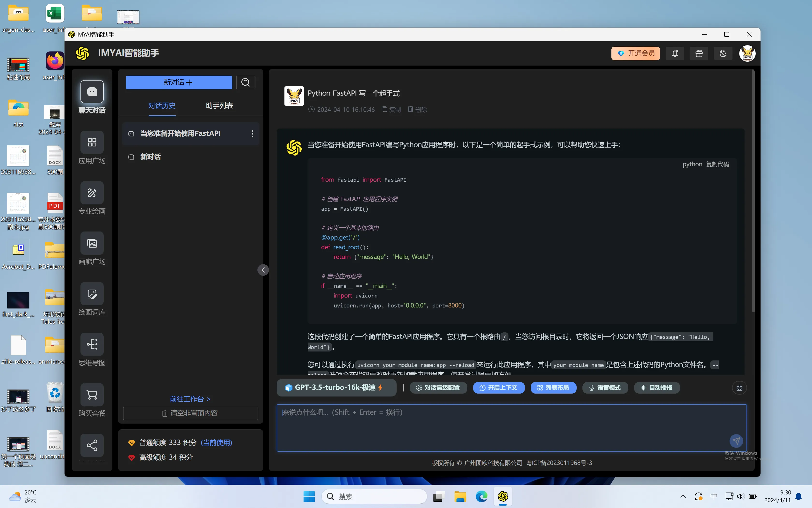Open weather widget showing 20°C
Viewport: 812px width, 508px height.
point(23,496)
